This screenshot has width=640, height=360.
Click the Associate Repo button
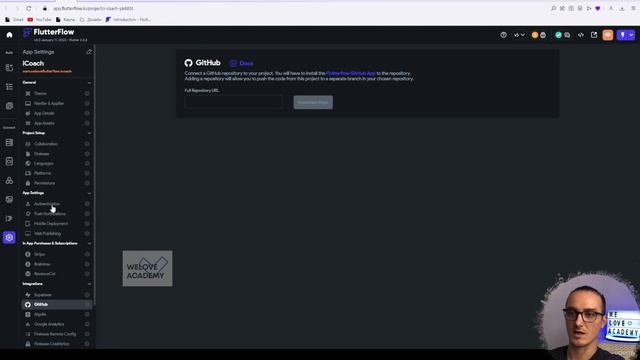(x=313, y=102)
